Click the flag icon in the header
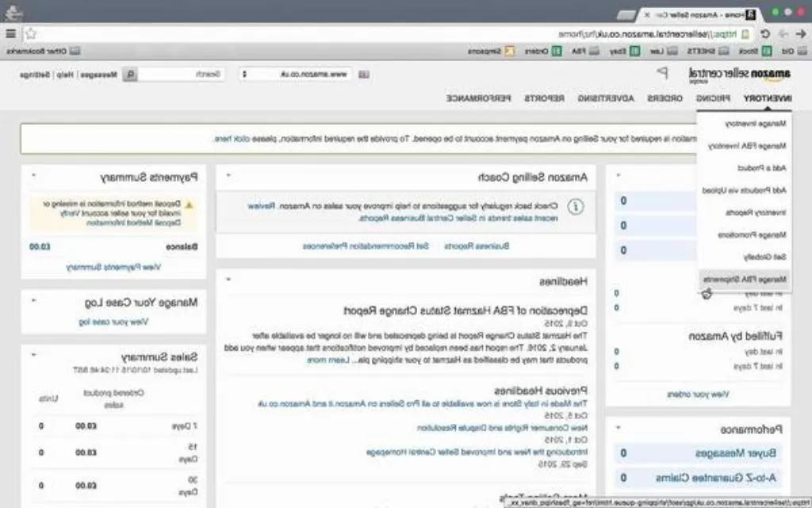This screenshot has width=812, height=508. 662,73
